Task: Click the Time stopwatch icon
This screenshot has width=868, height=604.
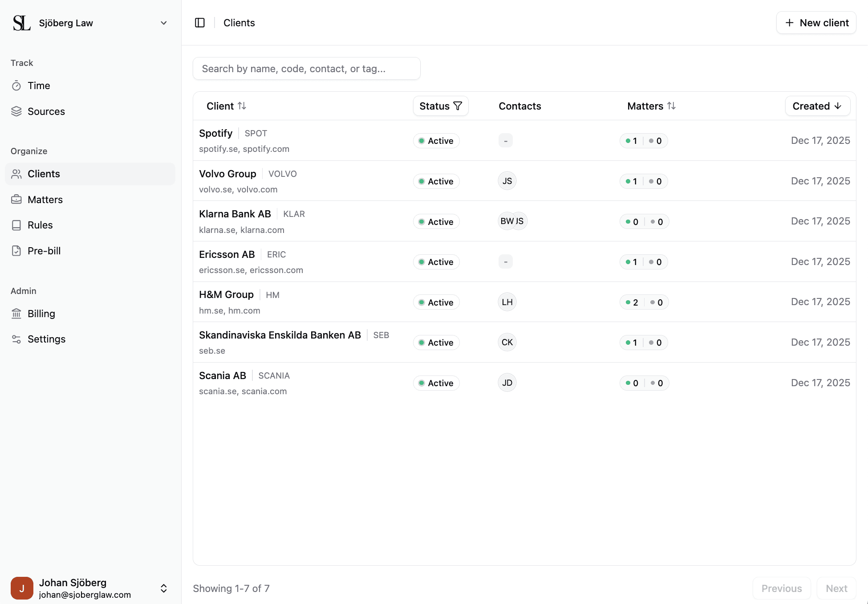Action: [x=16, y=86]
